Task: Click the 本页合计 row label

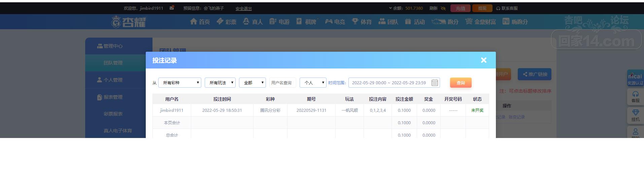Action: (172, 123)
